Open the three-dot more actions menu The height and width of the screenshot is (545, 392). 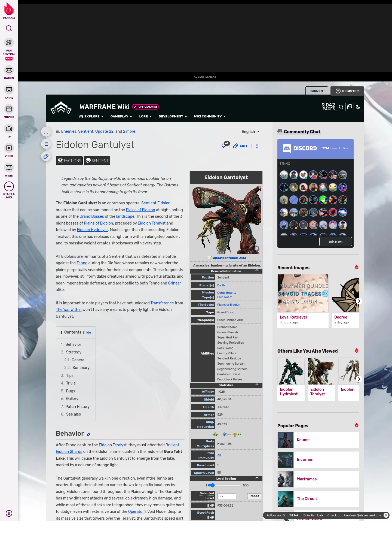257,146
